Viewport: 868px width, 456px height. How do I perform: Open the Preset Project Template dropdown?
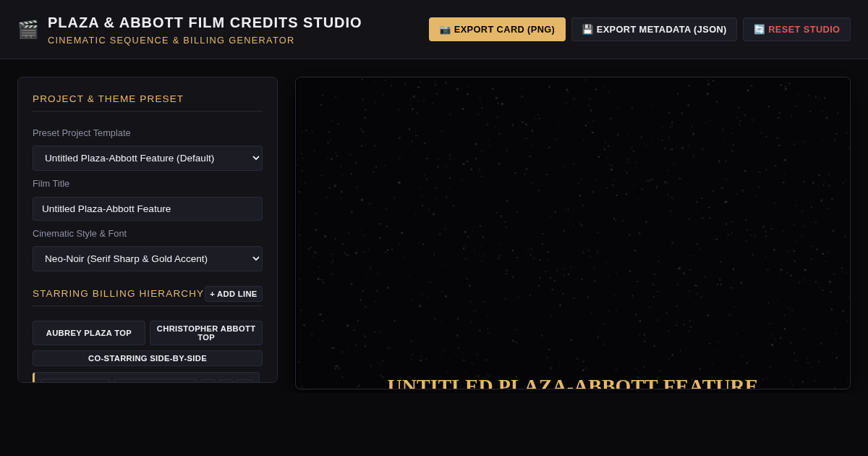[x=148, y=158]
